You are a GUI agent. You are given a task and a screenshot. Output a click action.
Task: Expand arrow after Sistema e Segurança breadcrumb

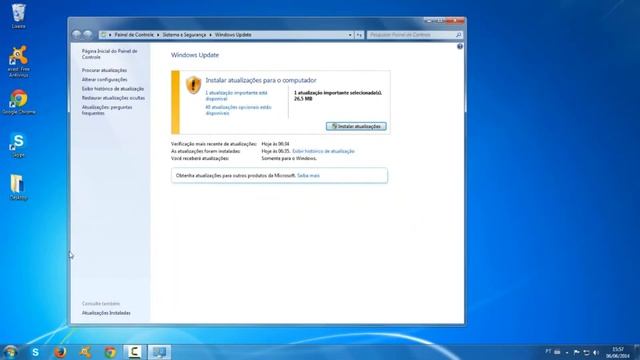(x=211, y=35)
